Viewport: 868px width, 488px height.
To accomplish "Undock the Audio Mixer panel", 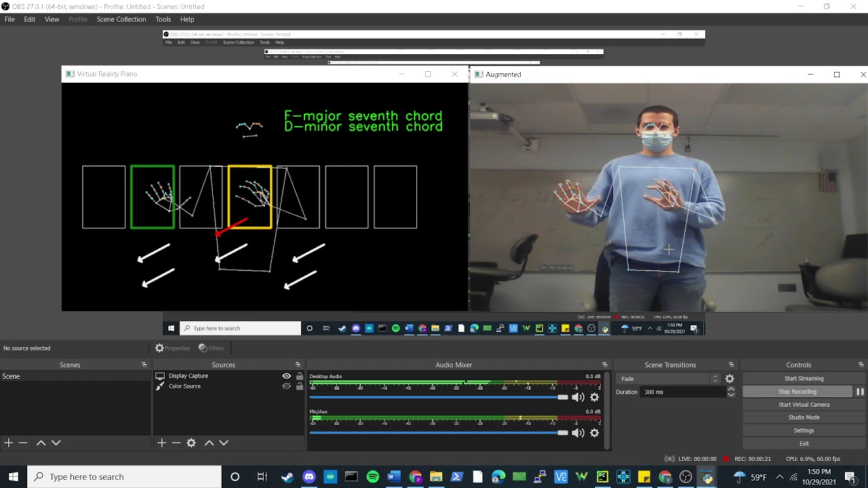I will coord(605,365).
